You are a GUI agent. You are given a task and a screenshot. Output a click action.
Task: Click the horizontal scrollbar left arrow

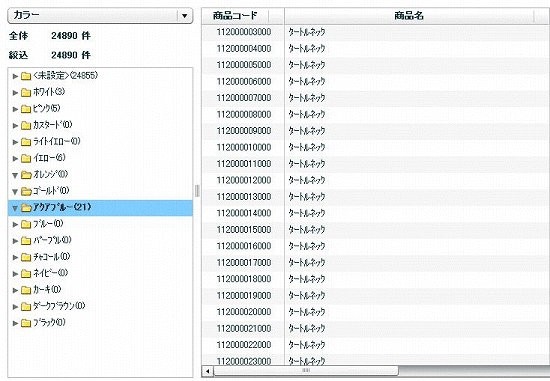[x=207, y=371]
